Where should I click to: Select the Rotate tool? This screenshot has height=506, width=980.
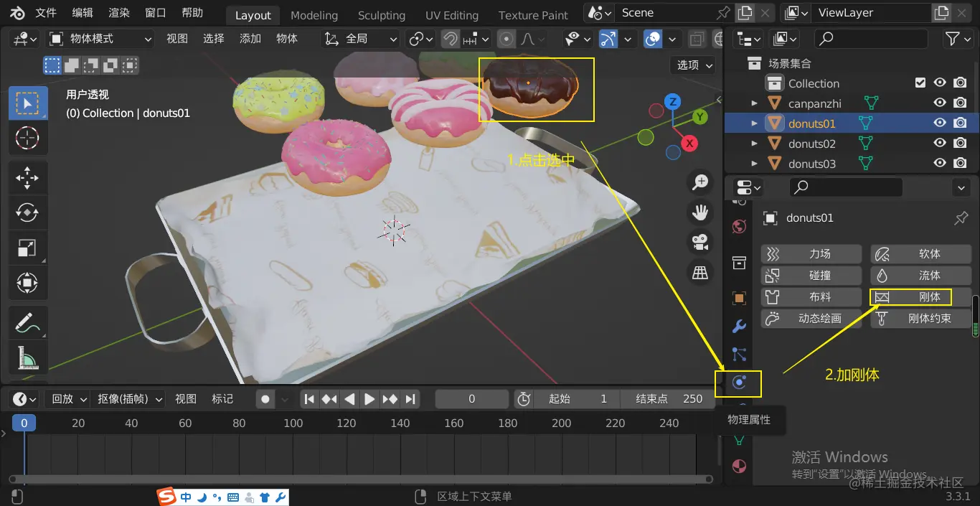27,212
